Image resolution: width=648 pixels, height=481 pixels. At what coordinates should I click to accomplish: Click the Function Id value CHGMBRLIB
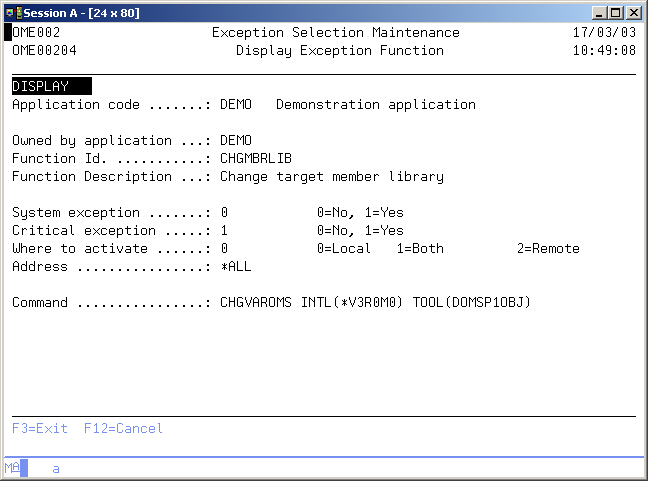point(256,158)
